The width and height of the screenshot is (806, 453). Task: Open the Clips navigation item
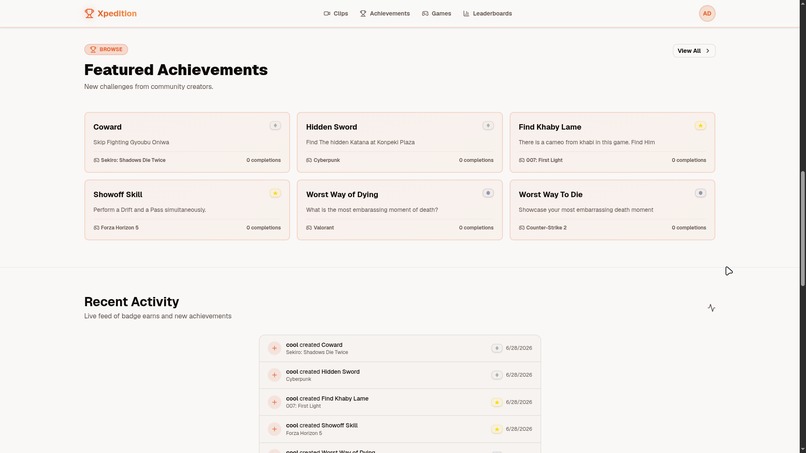336,13
